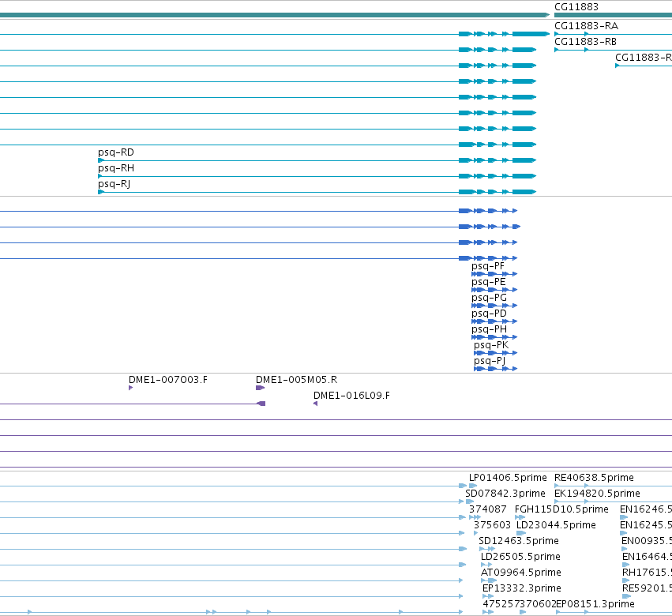672x616 pixels.
Task: Select the psq-PF protein label
Action: [488, 266]
